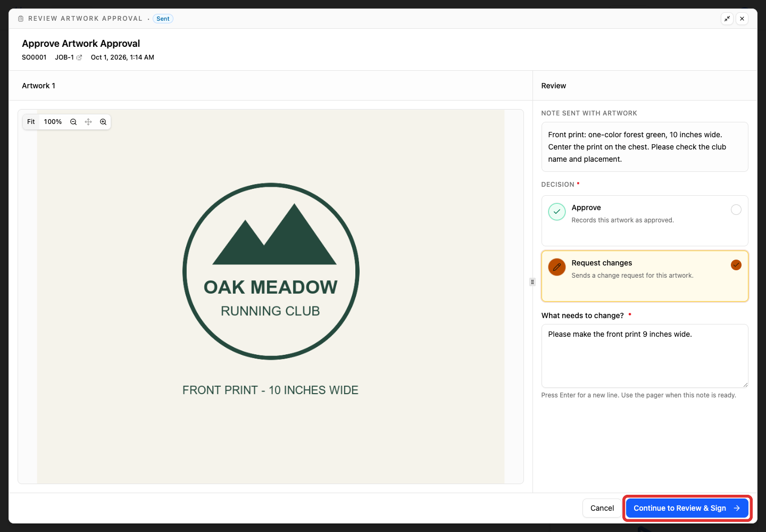Close the artwork approval dialog
The height and width of the screenshot is (532, 766).
tap(742, 19)
